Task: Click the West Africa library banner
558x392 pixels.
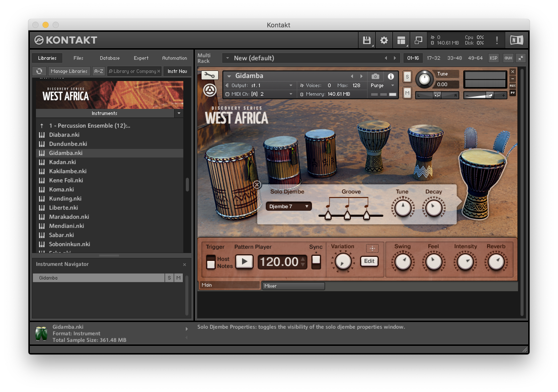Action: point(109,95)
